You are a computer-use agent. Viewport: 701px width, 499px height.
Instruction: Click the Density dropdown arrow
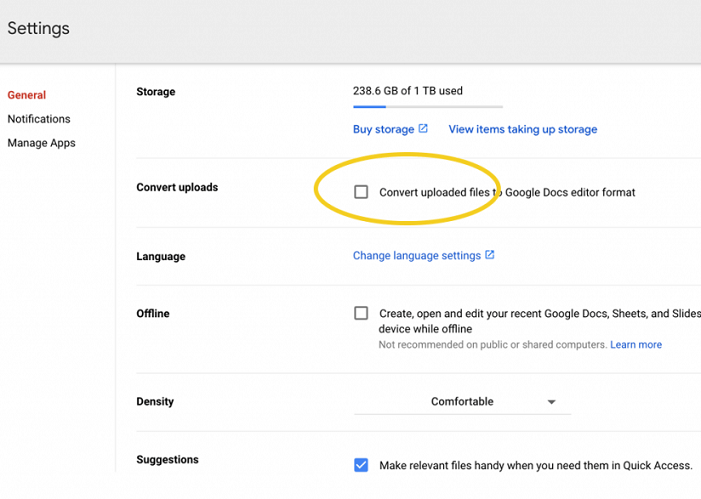point(551,402)
